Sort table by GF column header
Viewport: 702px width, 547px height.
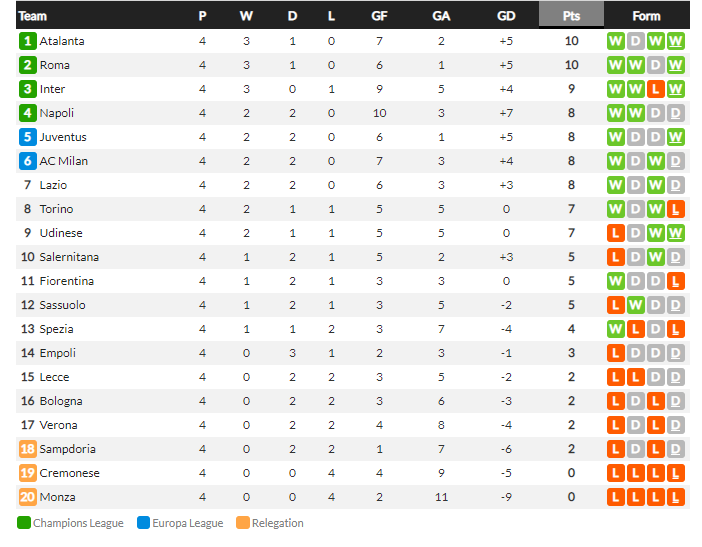(x=379, y=16)
